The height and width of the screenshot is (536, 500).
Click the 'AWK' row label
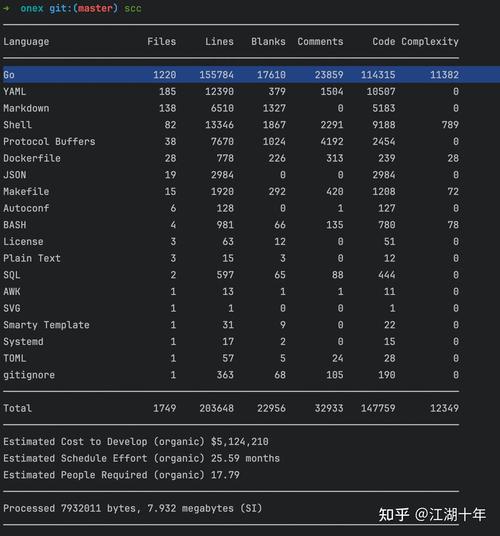pos(12,292)
